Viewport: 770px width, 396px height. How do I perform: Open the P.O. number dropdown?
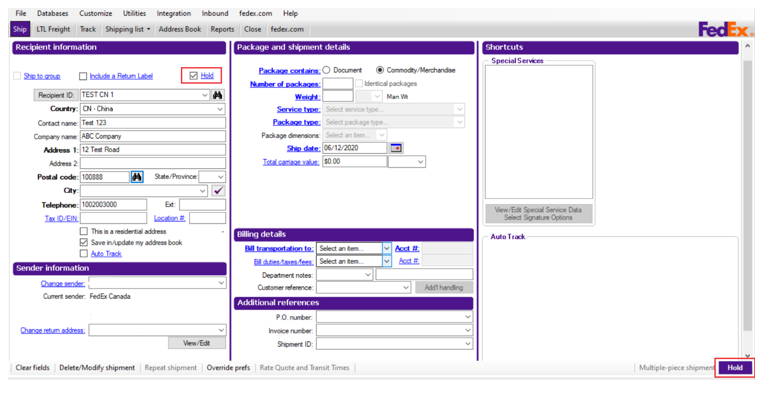point(468,317)
